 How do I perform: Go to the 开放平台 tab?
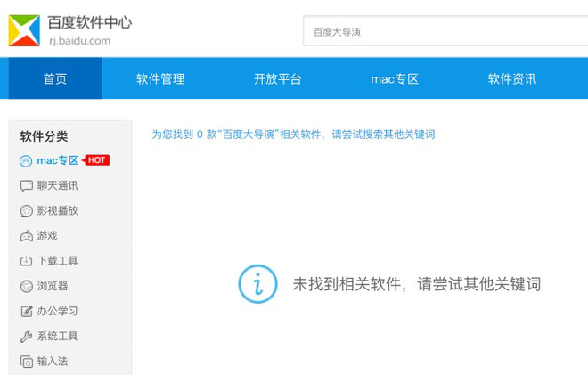[278, 78]
